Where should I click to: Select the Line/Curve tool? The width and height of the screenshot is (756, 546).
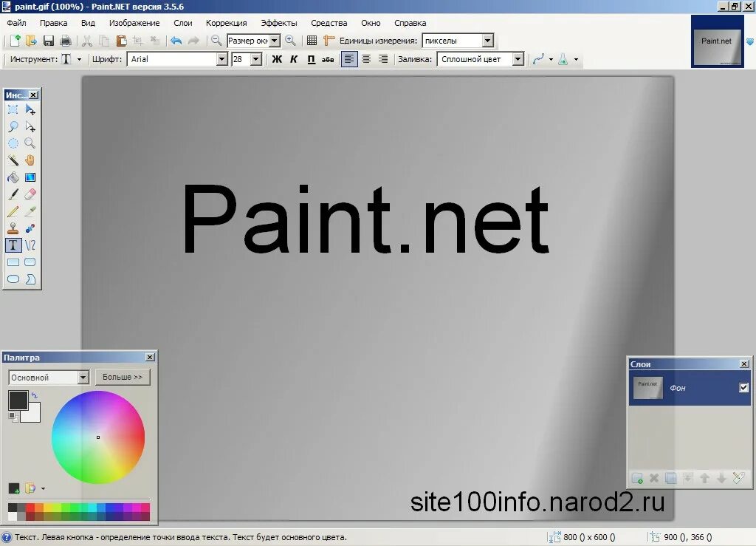coord(30,245)
